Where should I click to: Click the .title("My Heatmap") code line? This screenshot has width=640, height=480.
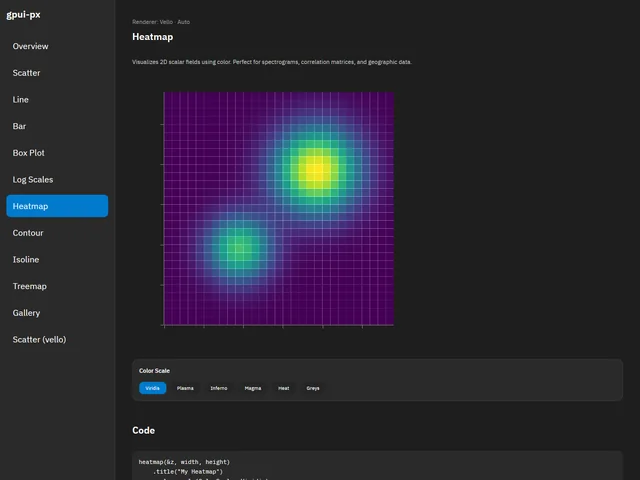(188, 471)
